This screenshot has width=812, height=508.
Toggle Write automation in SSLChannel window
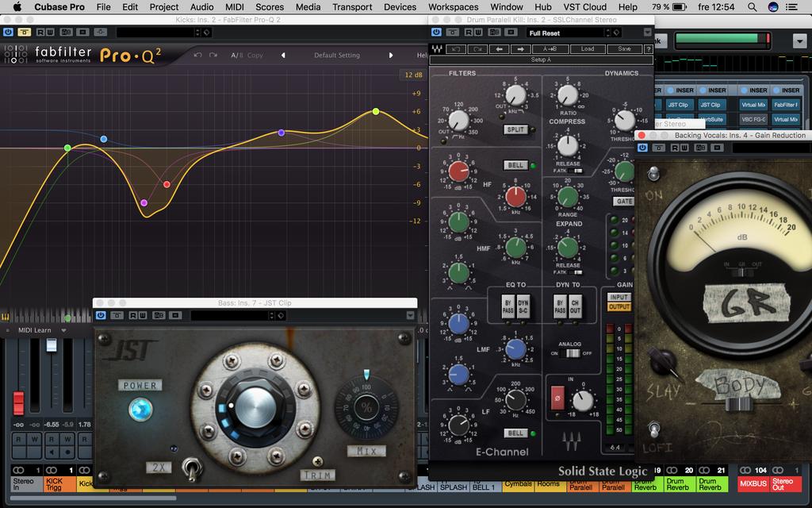478,32
